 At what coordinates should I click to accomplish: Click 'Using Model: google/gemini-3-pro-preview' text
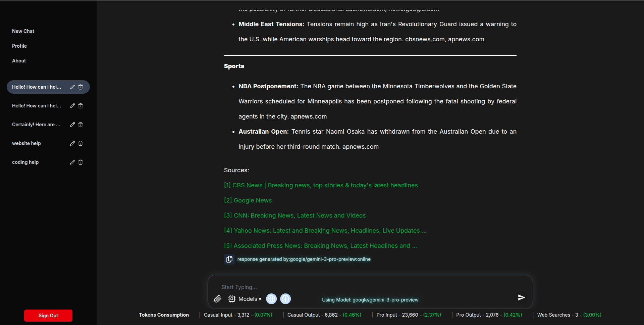pyautogui.click(x=370, y=300)
